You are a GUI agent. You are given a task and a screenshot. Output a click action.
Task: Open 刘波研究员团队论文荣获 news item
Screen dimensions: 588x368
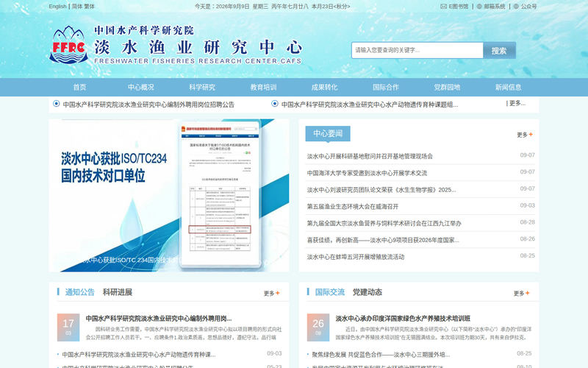[381, 190]
